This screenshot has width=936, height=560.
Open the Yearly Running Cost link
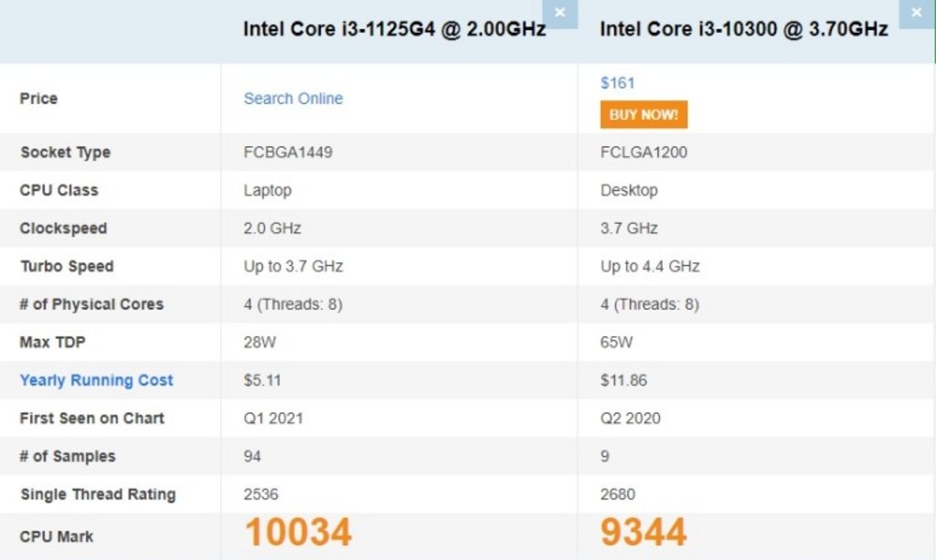pos(96,381)
